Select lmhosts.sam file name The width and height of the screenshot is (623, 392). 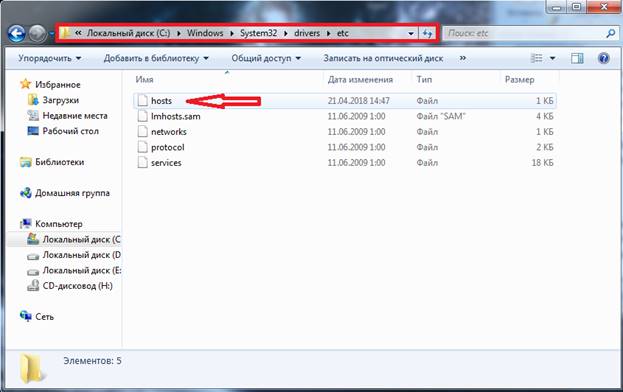(x=176, y=116)
